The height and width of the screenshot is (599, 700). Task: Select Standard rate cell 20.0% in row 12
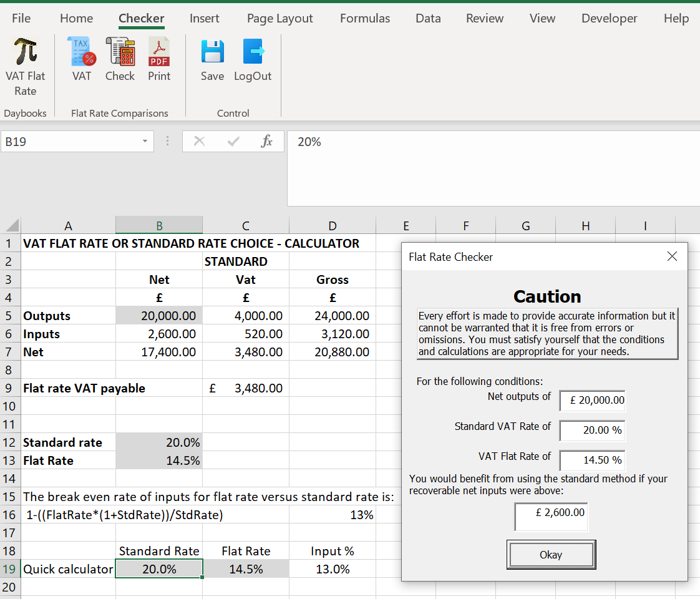(159, 442)
